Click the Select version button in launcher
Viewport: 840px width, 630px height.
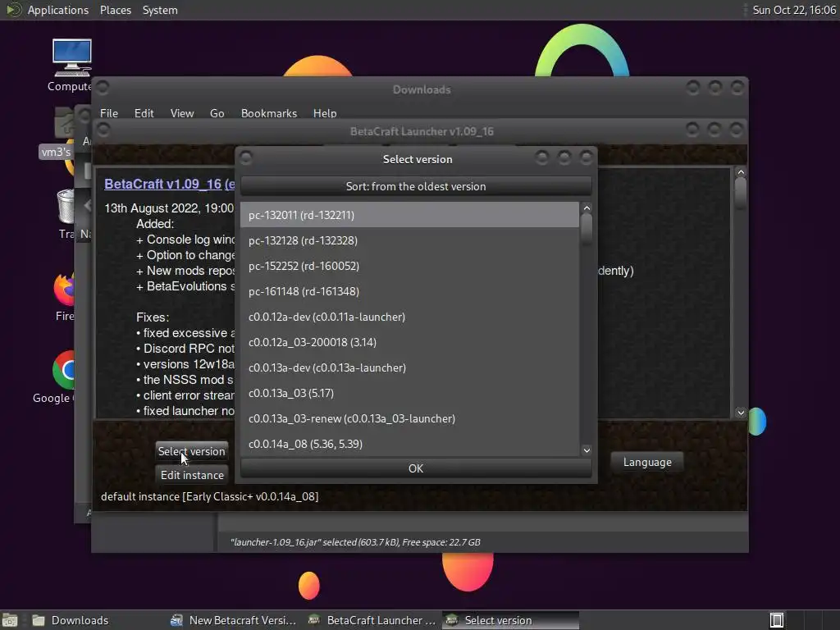(191, 451)
